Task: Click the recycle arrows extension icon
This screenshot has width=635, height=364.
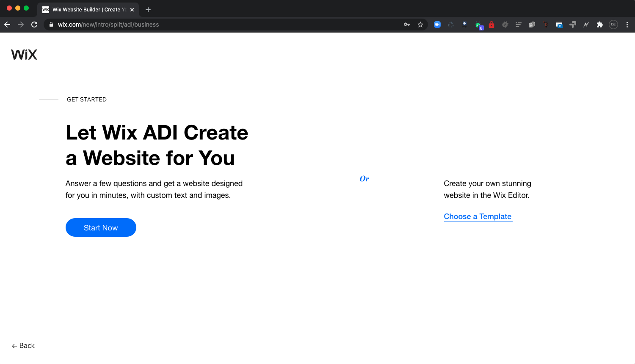Action: point(451,25)
